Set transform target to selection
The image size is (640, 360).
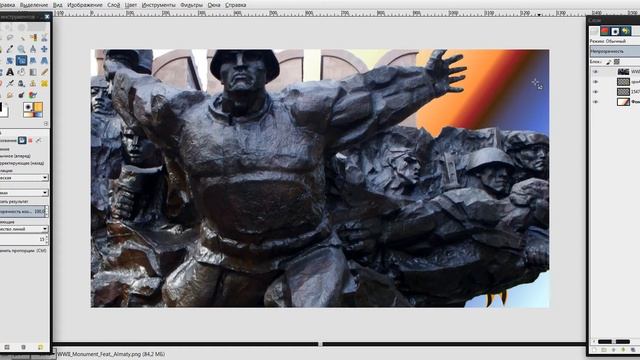30,140
